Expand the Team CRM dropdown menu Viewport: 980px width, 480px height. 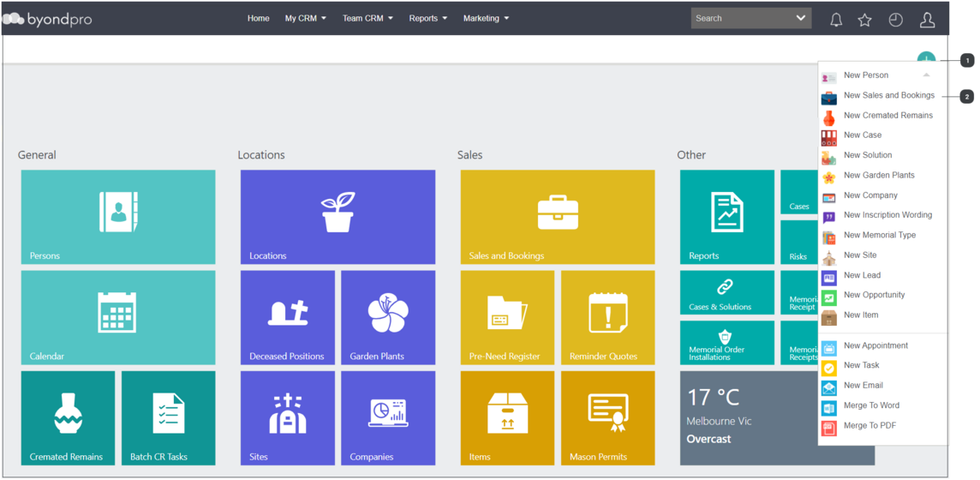[x=367, y=18]
